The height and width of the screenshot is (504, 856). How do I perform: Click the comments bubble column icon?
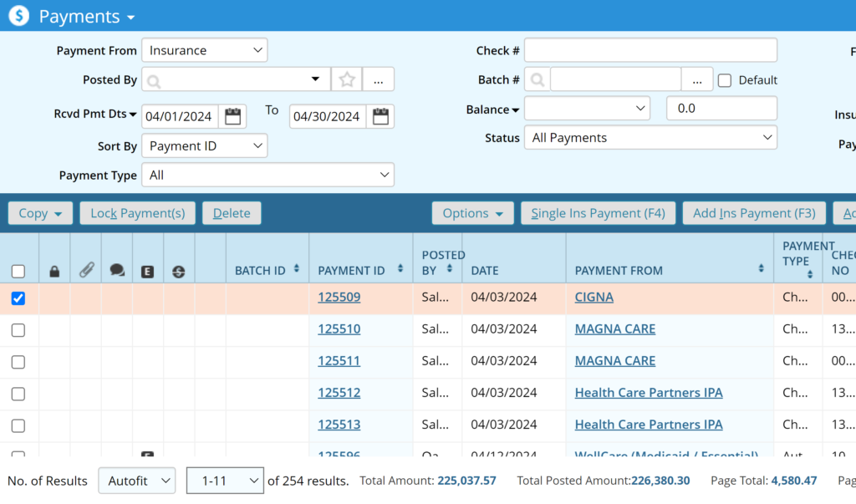tap(117, 271)
